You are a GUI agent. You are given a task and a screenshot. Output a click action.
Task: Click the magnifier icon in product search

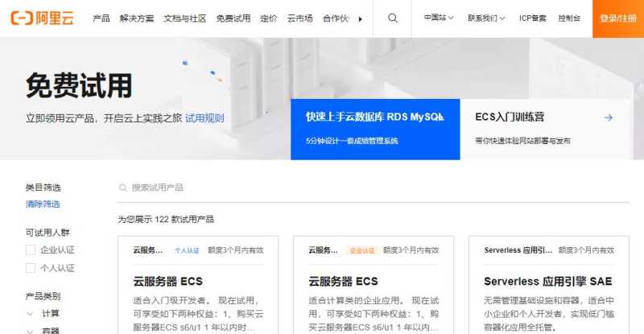(x=123, y=188)
